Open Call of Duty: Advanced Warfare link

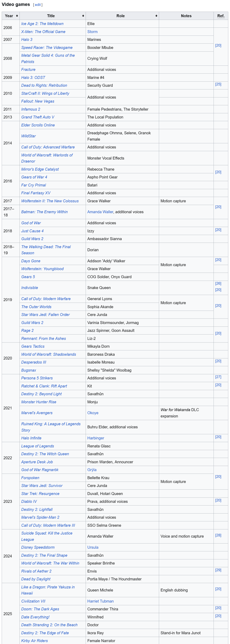[48, 147]
